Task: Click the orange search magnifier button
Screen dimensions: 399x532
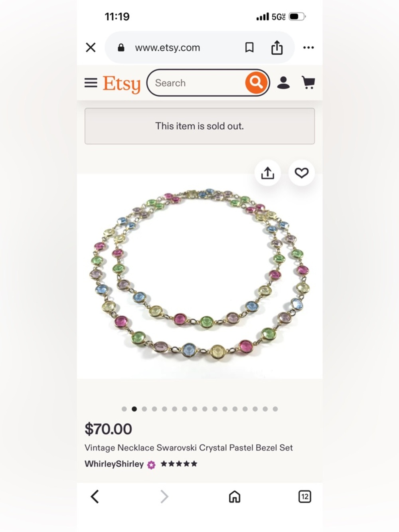Action: [x=255, y=83]
